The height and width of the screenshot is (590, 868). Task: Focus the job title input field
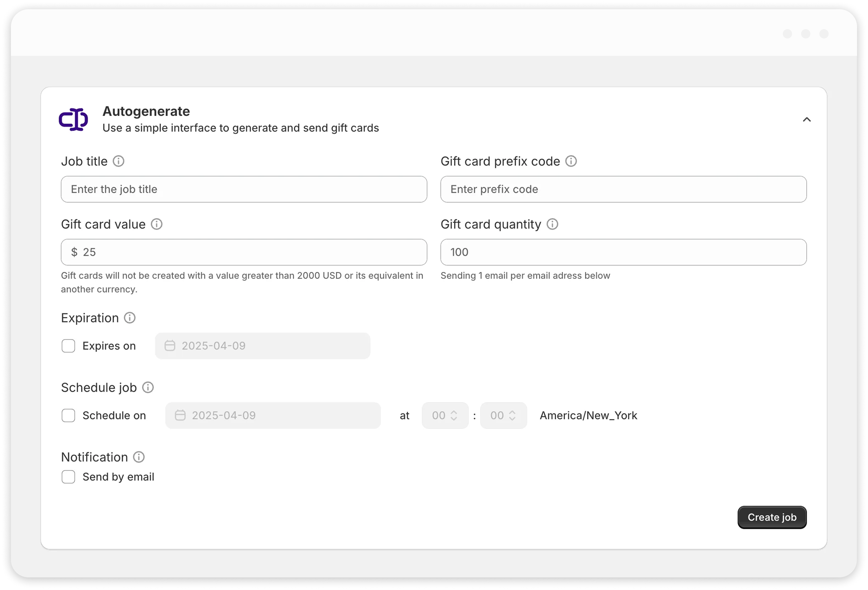[x=244, y=189]
